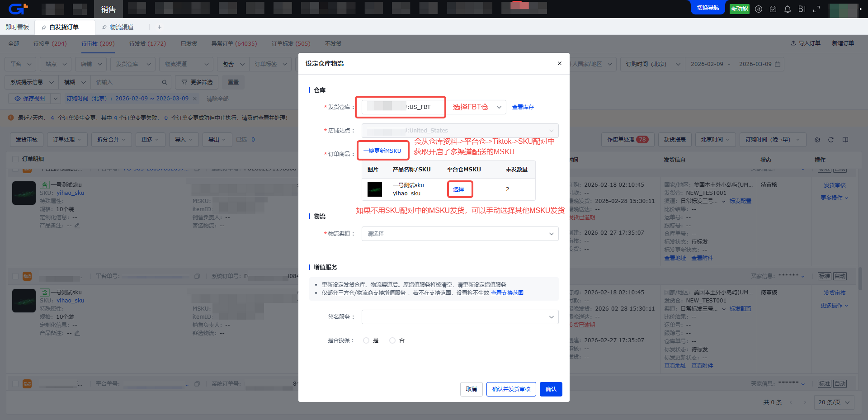
Task: Copy the second order's platform order number
Action: pos(197,276)
